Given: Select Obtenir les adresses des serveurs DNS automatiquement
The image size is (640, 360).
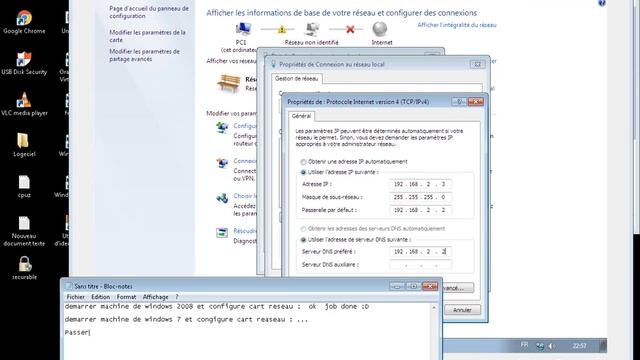Looking at the screenshot, I should pos(303,229).
